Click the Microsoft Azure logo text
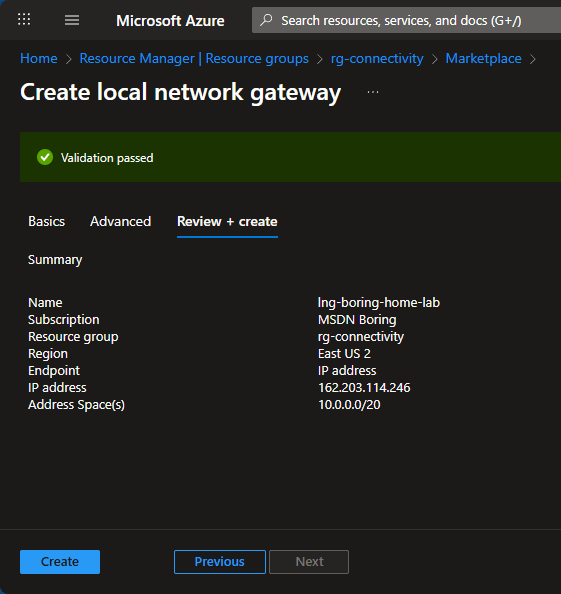The height and width of the screenshot is (594, 561). coord(170,20)
